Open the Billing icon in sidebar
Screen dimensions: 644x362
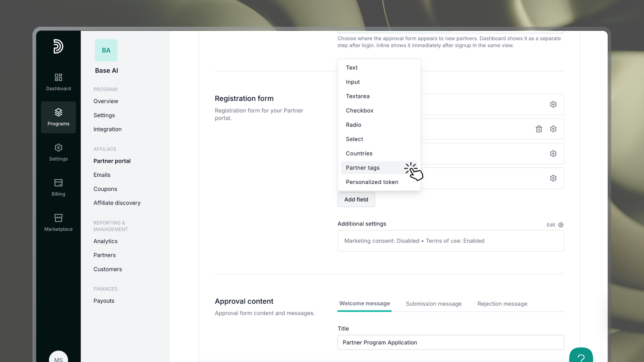[58, 183]
